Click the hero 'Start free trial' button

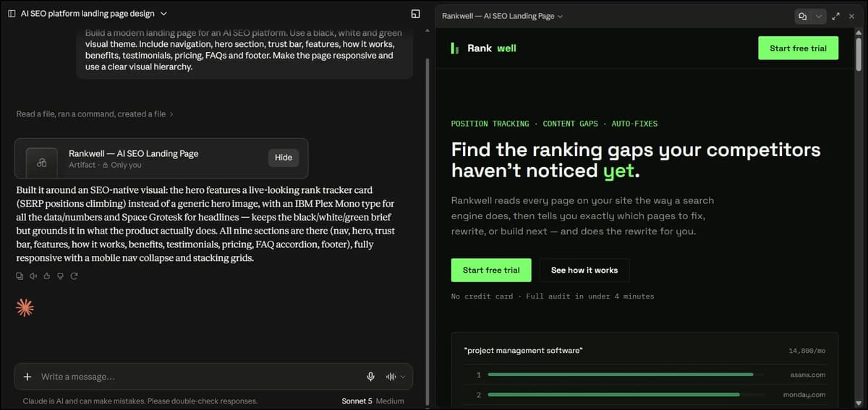(x=491, y=270)
